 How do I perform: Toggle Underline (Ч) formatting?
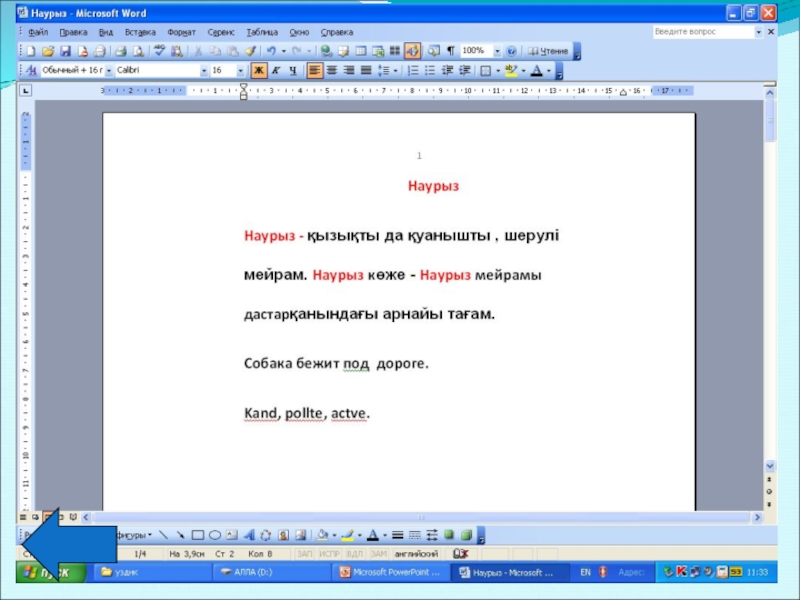point(293,70)
